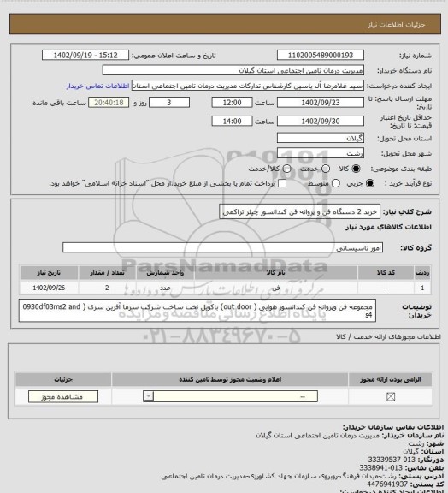
Task: Click the توضیحات خریدار text area
Action: pos(197,311)
